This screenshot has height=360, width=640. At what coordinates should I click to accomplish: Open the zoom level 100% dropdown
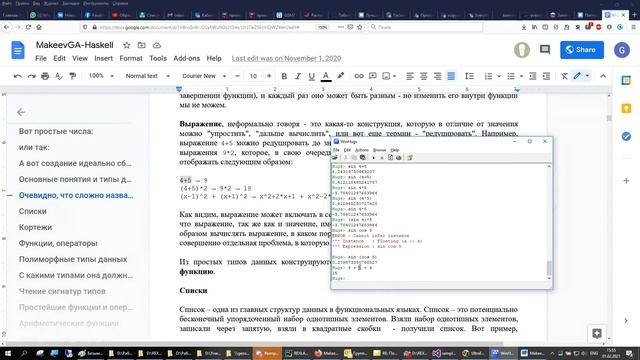101,76
